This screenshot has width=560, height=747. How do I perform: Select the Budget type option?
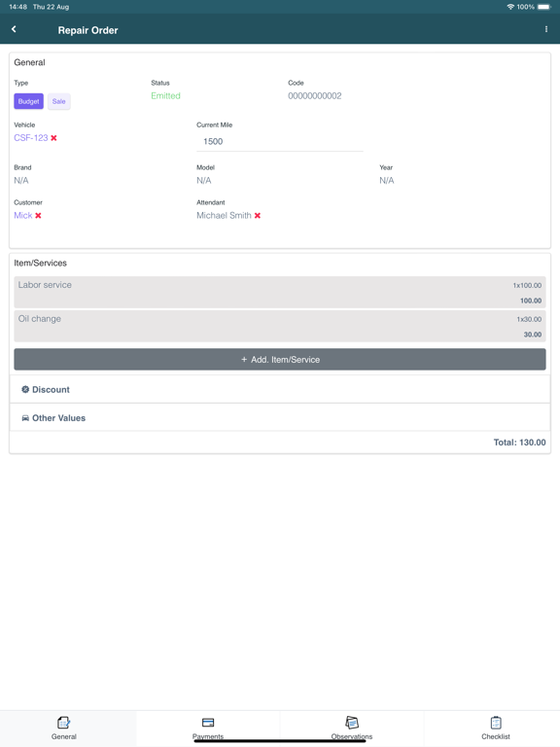click(x=28, y=101)
